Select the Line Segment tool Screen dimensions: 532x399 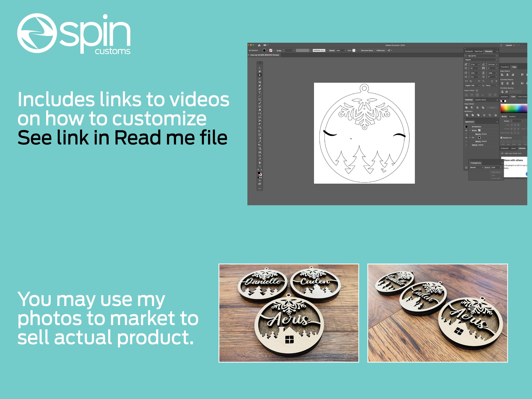pos(260,96)
